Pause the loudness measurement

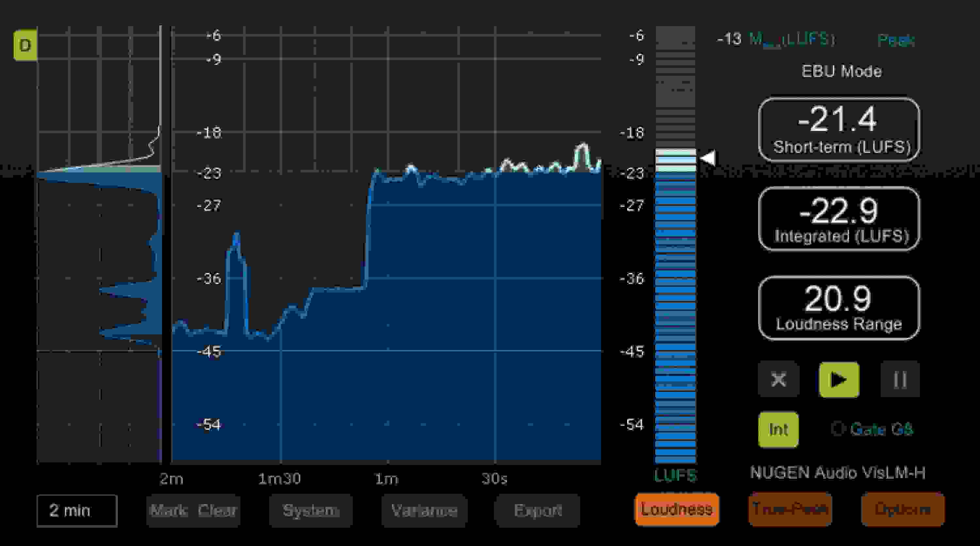[900, 379]
